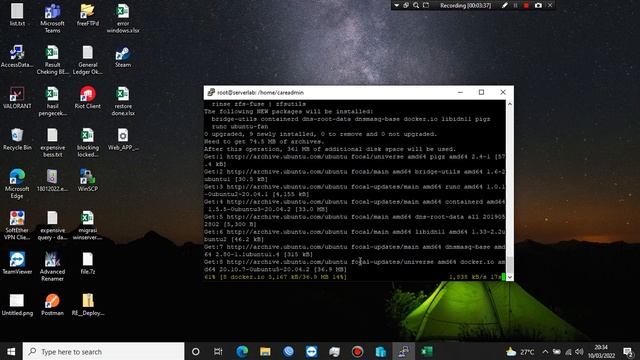This screenshot has height=360, width=640.
Task: Open the Recycle Bin
Action: 17,139
